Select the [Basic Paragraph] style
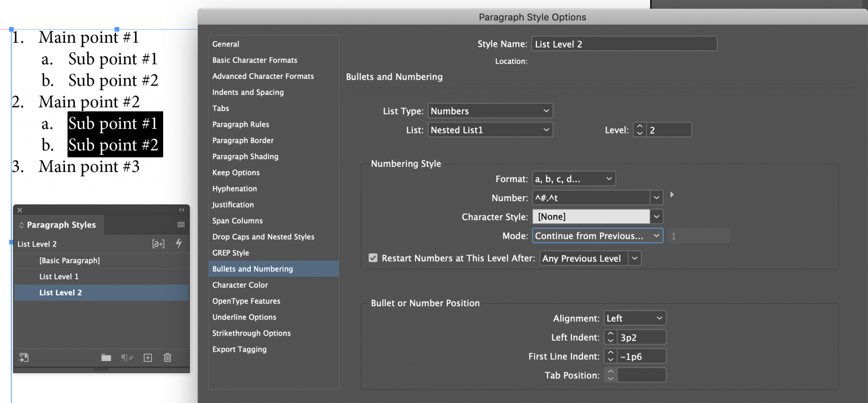The width and height of the screenshot is (868, 403). [x=70, y=260]
